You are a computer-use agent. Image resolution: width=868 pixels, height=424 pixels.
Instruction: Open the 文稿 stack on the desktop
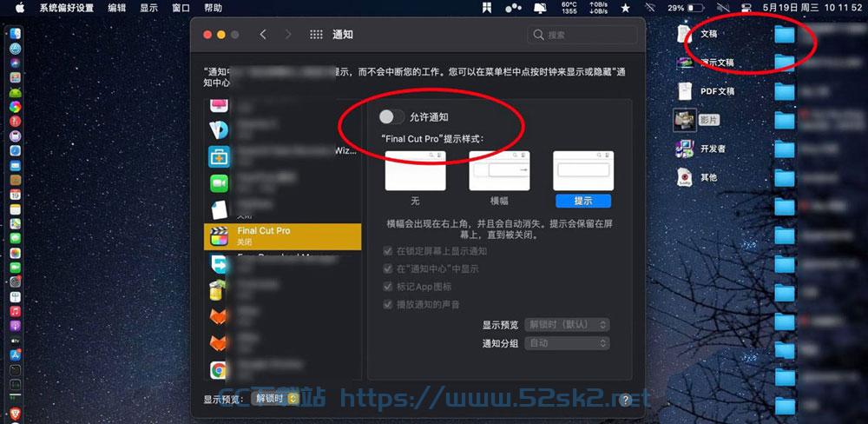pyautogui.click(x=698, y=34)
